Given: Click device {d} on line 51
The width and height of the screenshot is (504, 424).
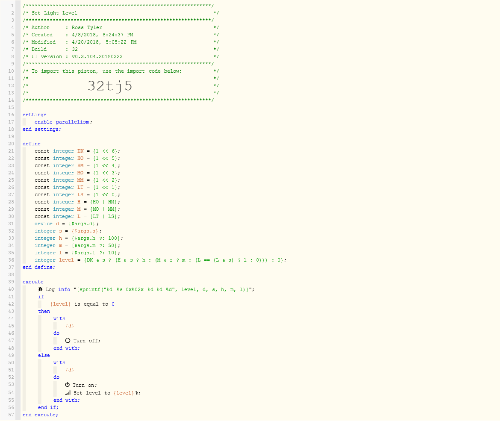Looking at the screenshot, I should coord(70,370).
